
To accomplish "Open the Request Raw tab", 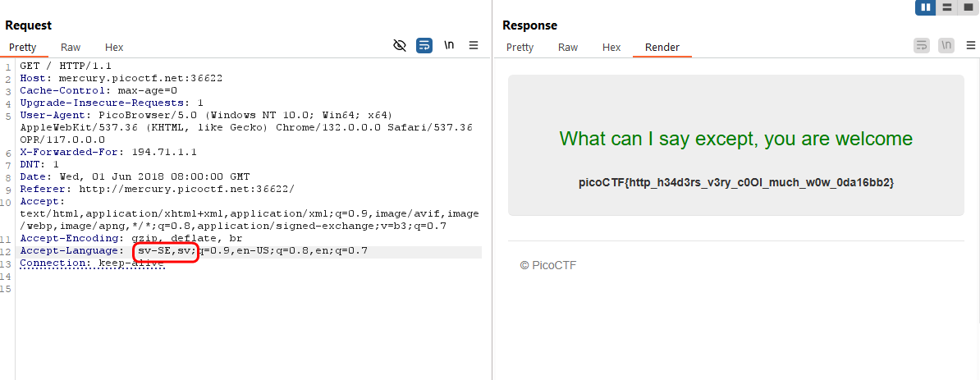I will 71,48.
